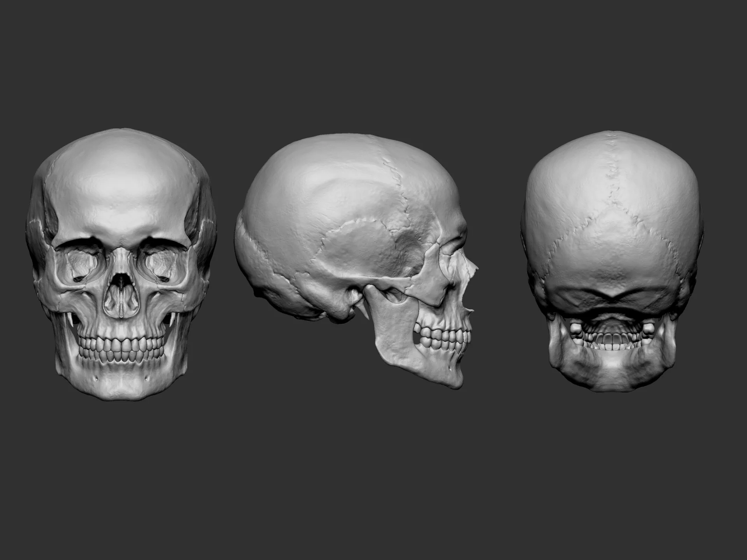Click the side skull's temporal bone area
747x560 pixels.
[354, 249]
